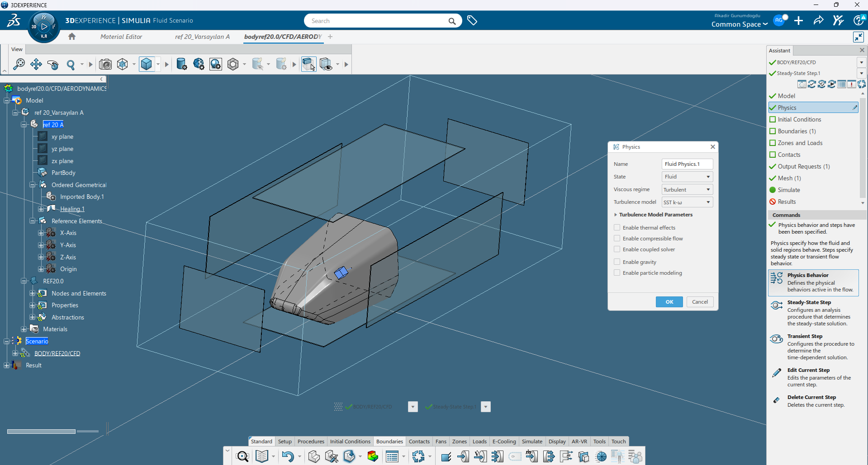Viewport: 868px width, 465px height.
Task: Expand the Result tree node
Action: point(6,365)
